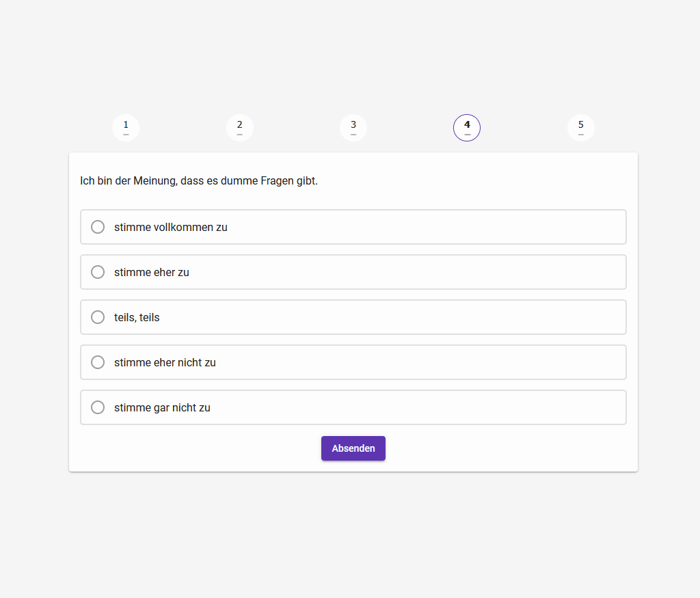Click the 'stimme gar nicht zu' answer text
700x598 pixels.
(162, 407)
